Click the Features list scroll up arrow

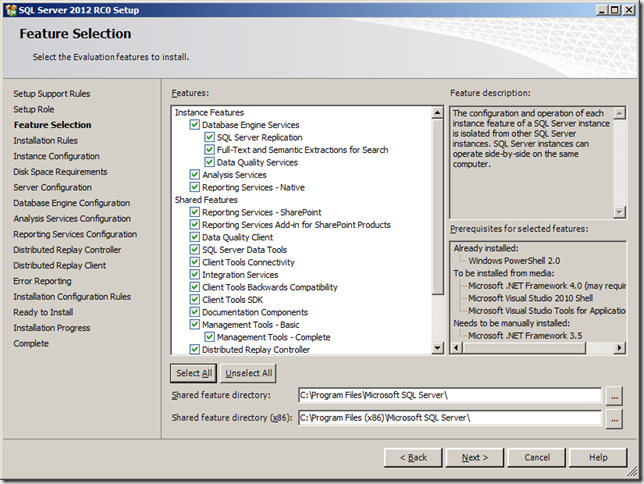click(438, 112)
